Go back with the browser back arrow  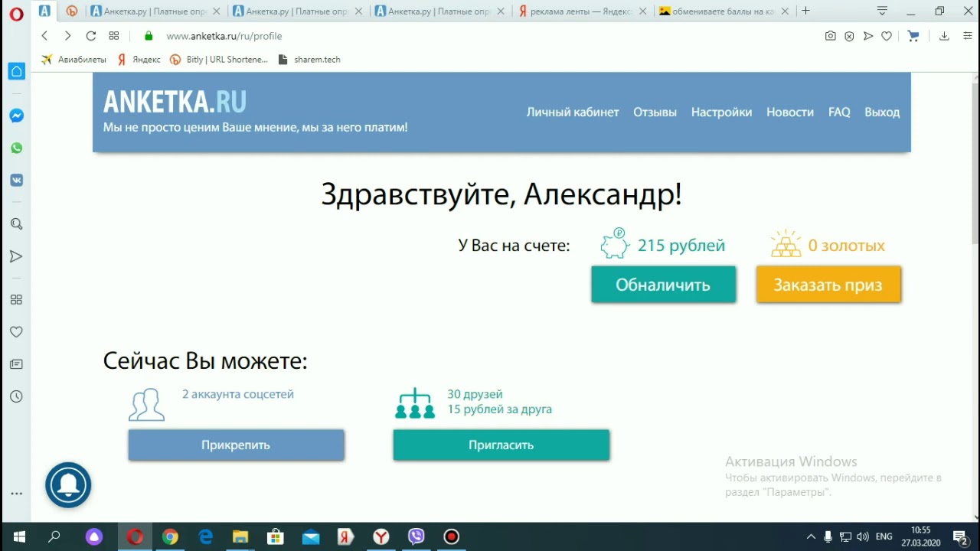(44, 36)
